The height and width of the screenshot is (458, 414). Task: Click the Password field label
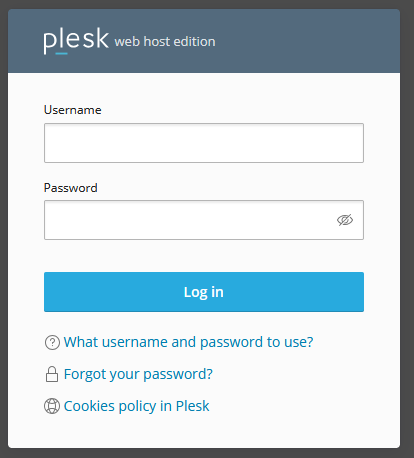(71, 188)
